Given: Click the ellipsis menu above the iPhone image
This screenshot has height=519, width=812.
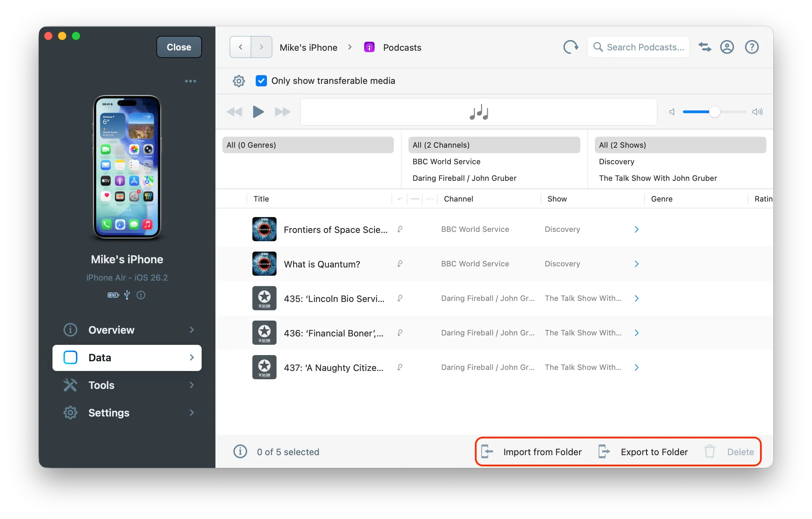Looking at the screenshot, I should [x=190, y=81].
